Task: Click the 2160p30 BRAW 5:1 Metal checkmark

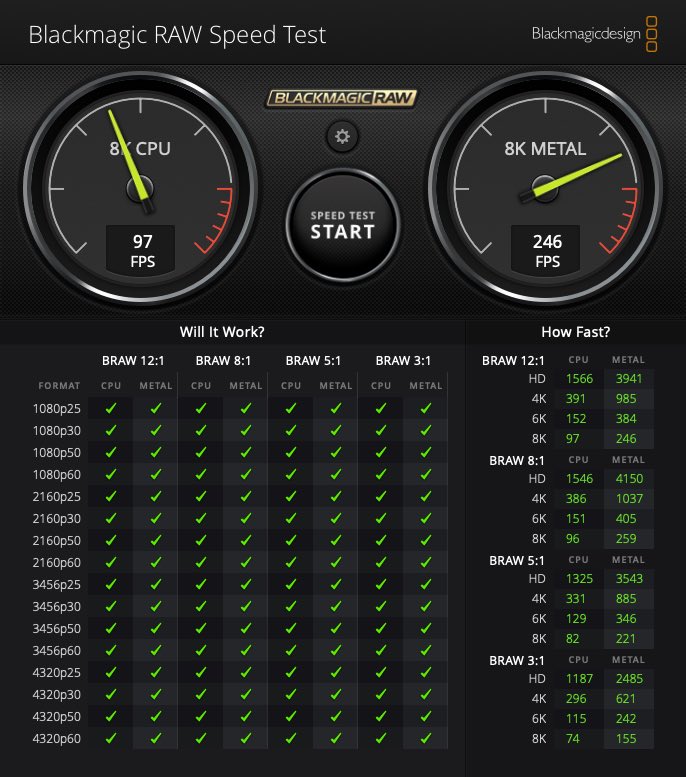Action: point(336,518)
